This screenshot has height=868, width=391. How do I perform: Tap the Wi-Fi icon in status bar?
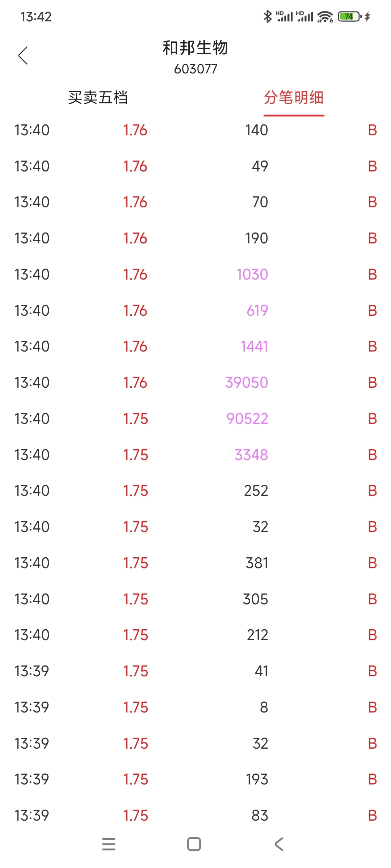(325, 17)
